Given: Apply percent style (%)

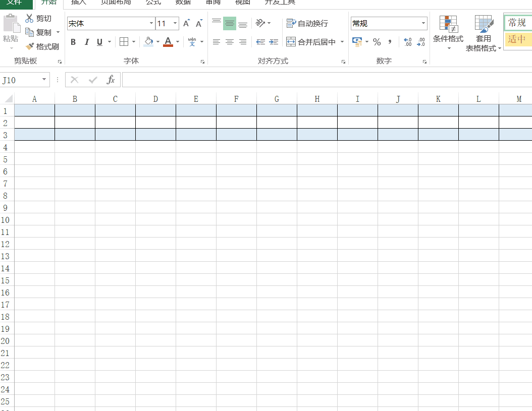Looking at the screenshot, I should pos(377,42).
